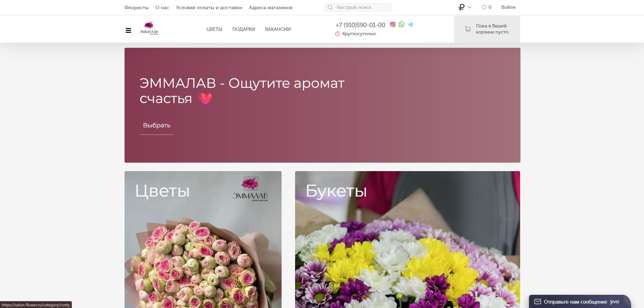Open the ЦВЕТЫ menu item
The image size is (644, 308).
coord(214,29)
